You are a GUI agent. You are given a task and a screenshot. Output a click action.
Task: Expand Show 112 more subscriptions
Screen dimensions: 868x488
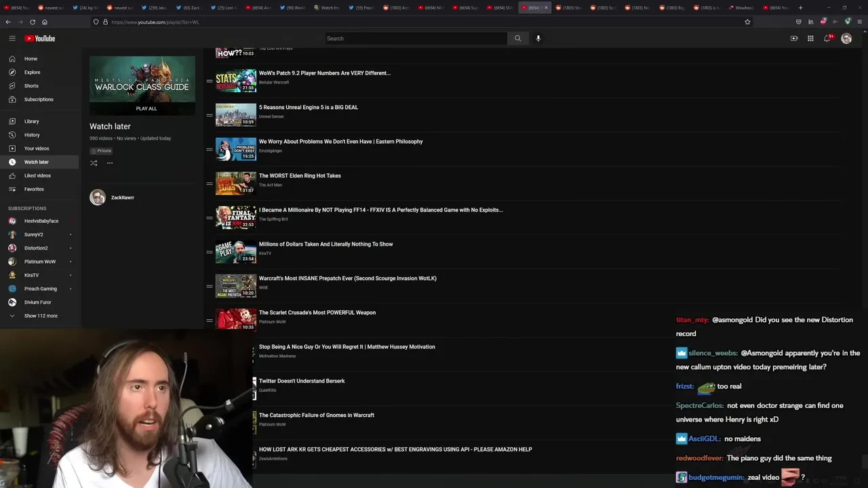pyautogui.click(x=41, y=316)
